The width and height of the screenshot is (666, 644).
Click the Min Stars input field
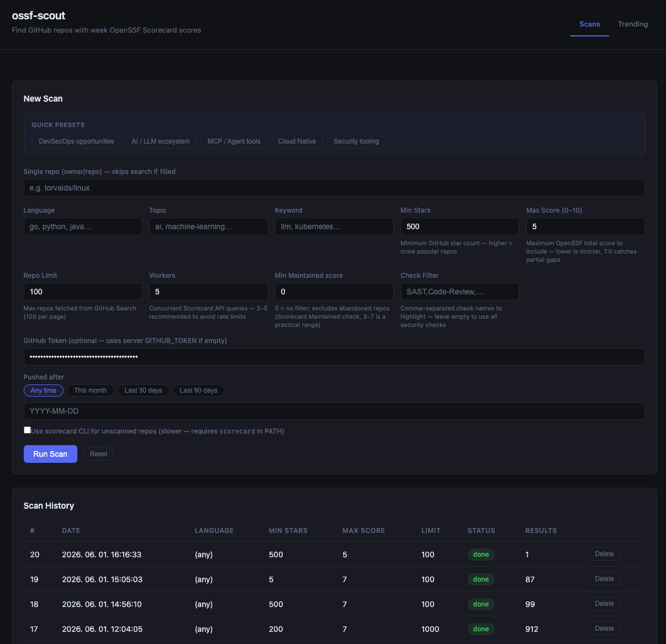(459, 226)
